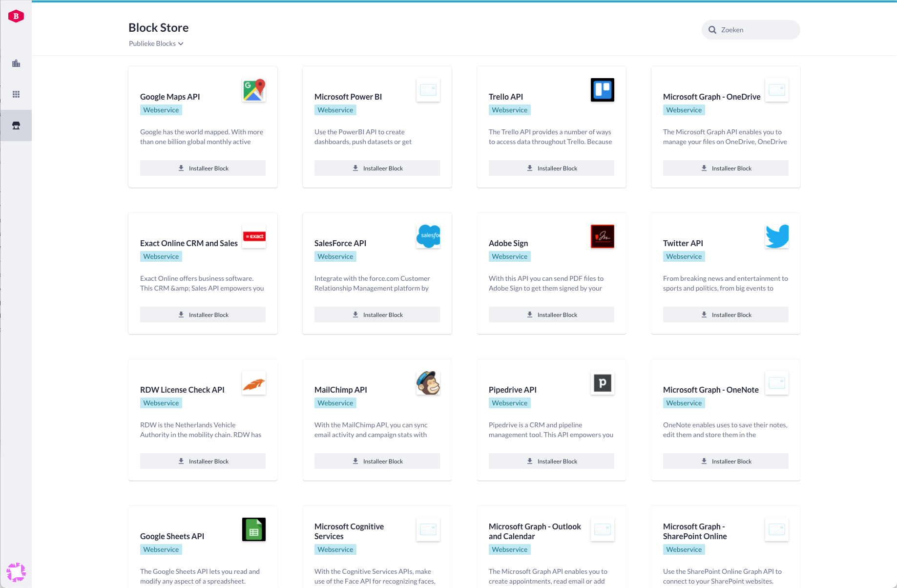Viewport: 897px width, 588px height.
Task: Click the MailChimp monkey logo
Action: coord(428,383)
